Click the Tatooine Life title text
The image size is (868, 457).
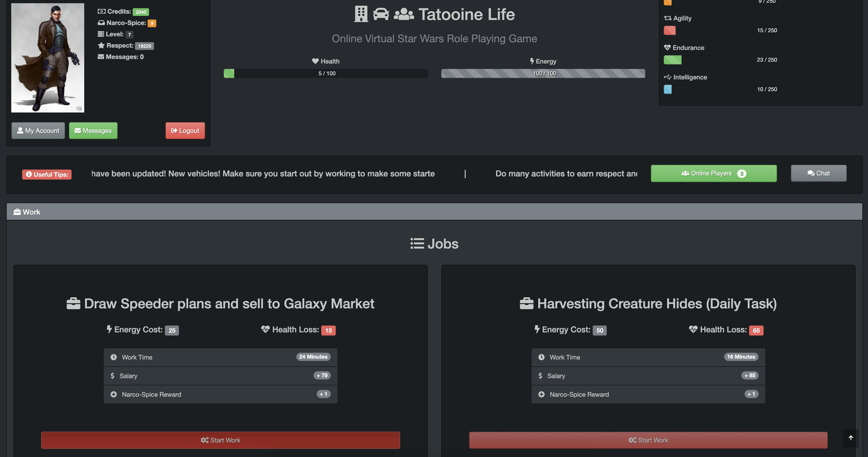point(467,14)
